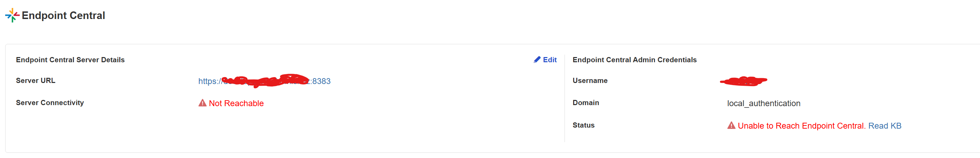
Task: Click the pencil icon beside Edit
Action: pyautogui.click(x=537, y=60)
